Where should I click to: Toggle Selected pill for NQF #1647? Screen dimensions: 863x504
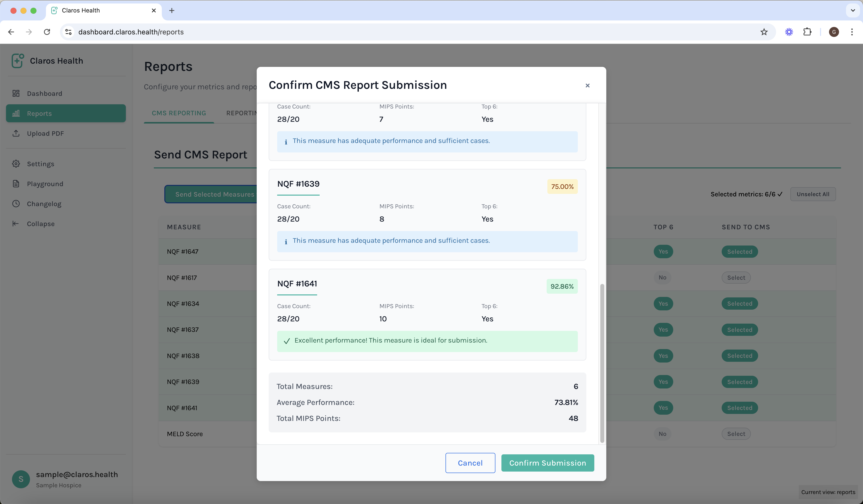coord(739,252)
